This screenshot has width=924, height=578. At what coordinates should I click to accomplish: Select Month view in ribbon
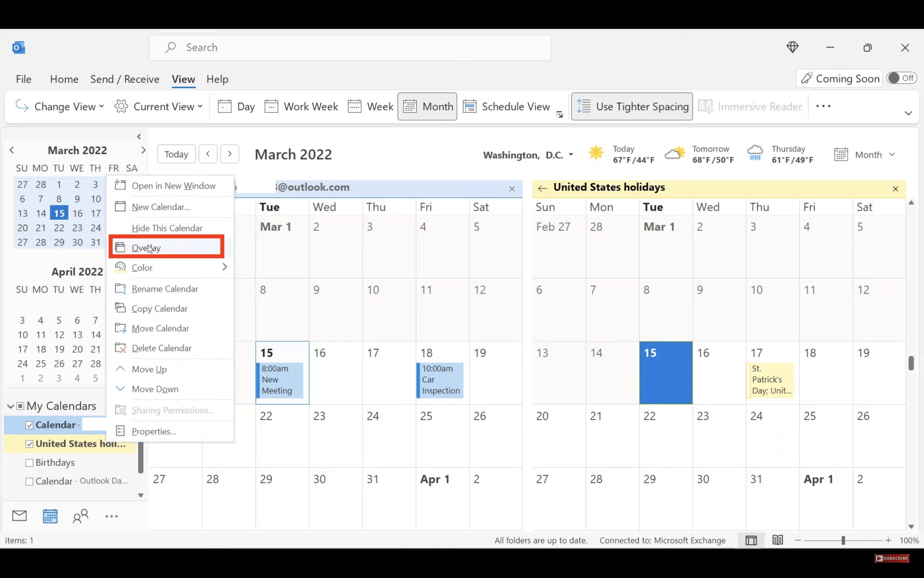pyautogui.click(x=427, y=106)
